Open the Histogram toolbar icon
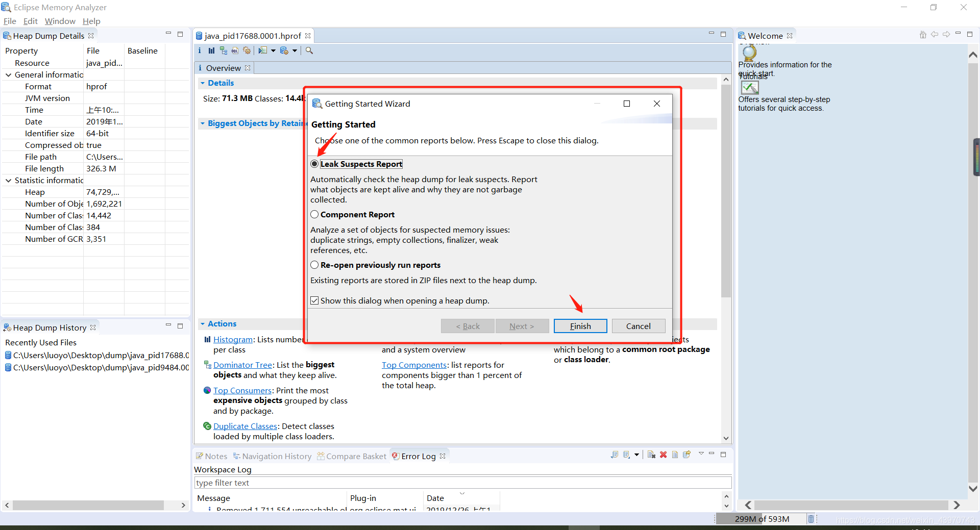This screenshot has width=980, height=530. pyautogui.click(x=211, y=51)
